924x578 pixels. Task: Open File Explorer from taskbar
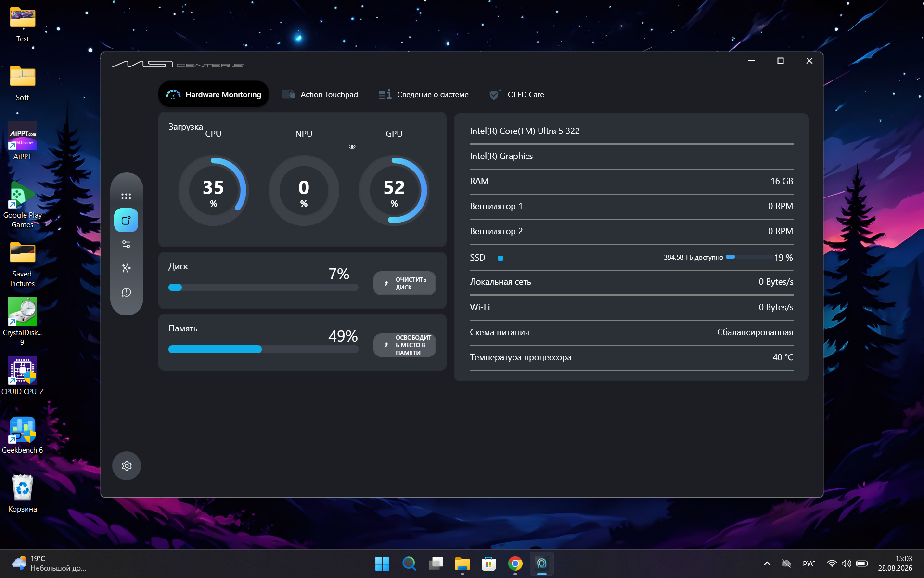(462, 564)
